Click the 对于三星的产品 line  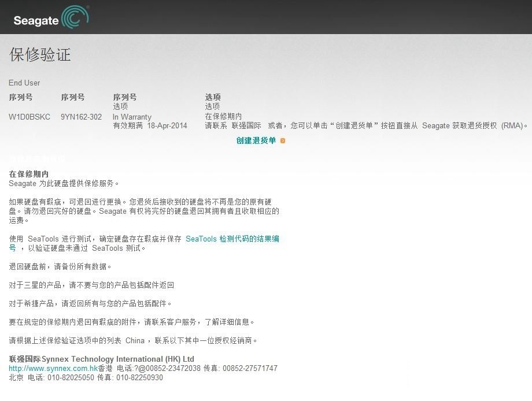(91, 285)
